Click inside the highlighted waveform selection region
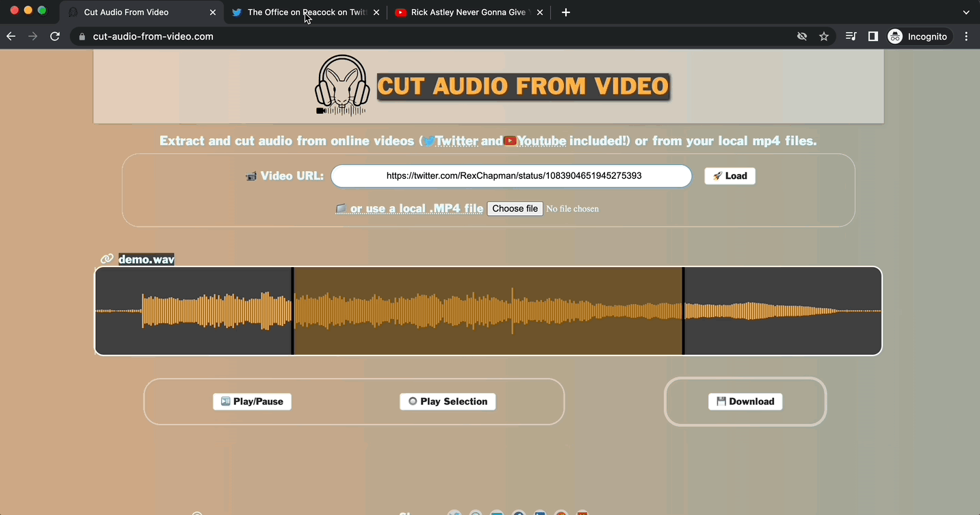 488,311
